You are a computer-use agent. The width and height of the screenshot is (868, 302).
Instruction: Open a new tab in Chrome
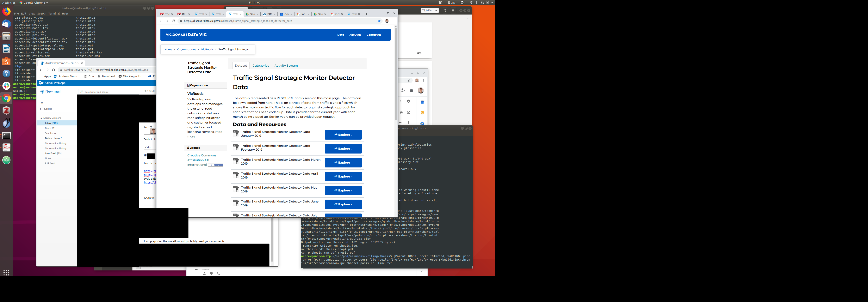(366, 14)
